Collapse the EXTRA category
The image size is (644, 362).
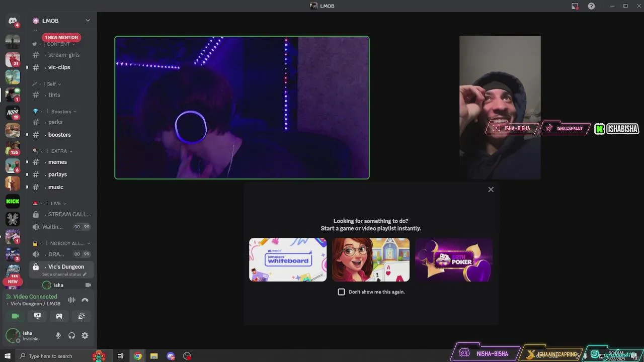tap(52, 151)
